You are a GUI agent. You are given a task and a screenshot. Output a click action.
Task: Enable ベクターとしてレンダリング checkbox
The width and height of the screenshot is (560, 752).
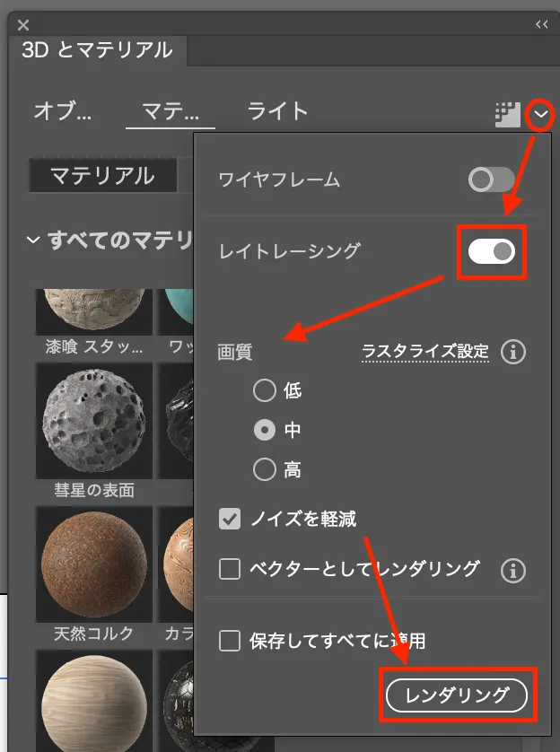(230, 569)
